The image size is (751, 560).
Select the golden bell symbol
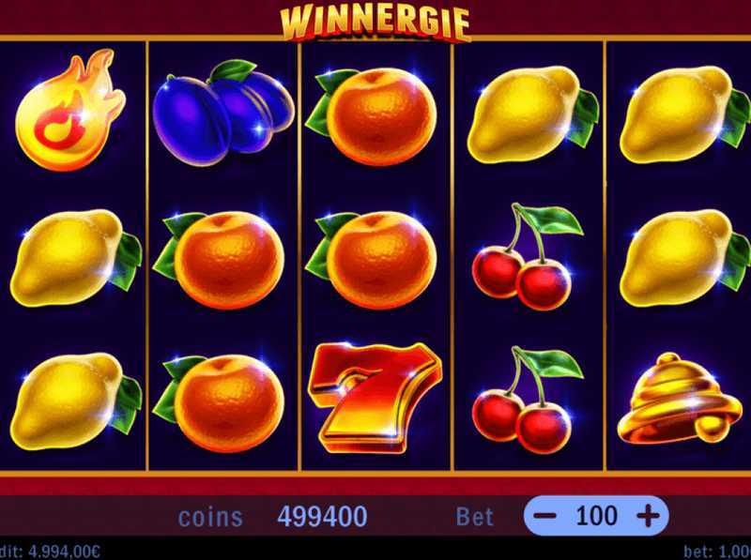pyautogui.click(x=679, y=399)
